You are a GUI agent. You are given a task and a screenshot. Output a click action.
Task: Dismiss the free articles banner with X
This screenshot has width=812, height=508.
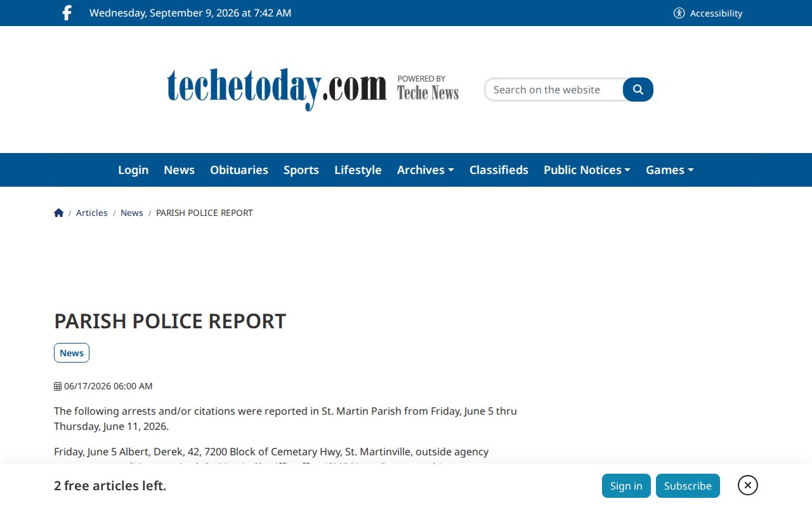(x=748, y=485)
